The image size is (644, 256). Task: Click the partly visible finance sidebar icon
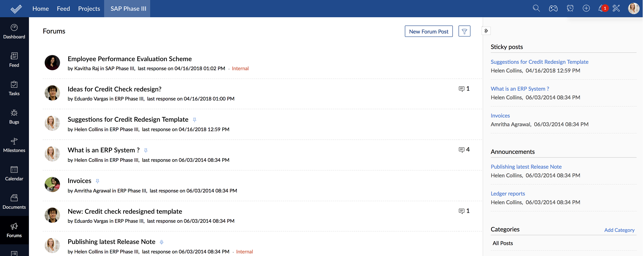coord(14,253)
